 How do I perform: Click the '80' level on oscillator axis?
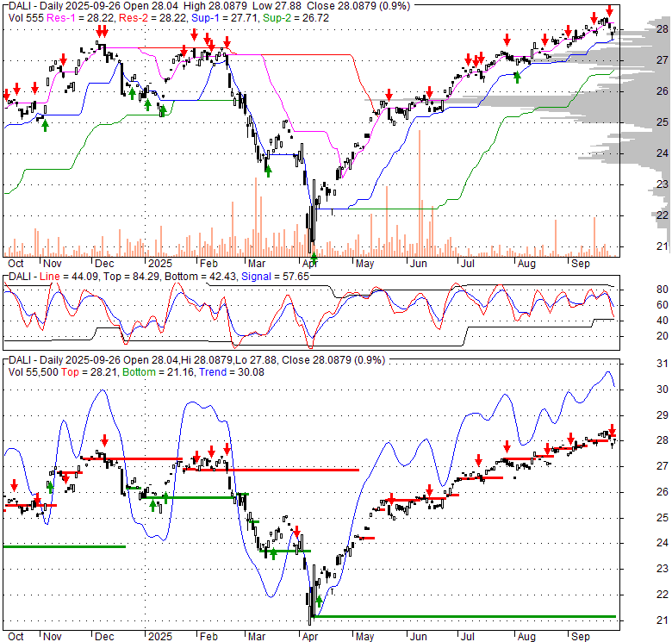pyautogui.click(x=663, y=290)
